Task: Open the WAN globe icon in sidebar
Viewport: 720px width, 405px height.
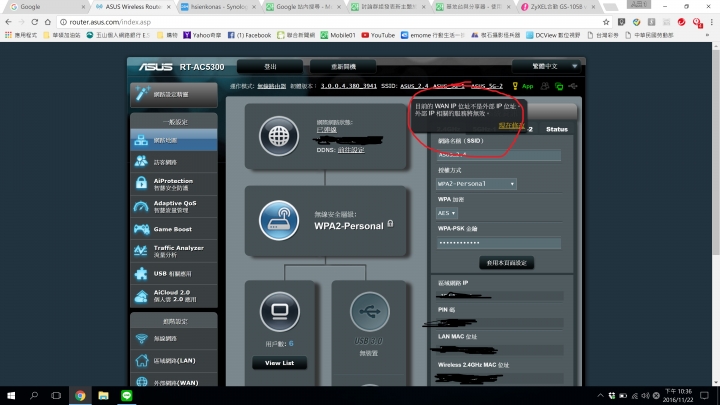Action: pos(141,382)
